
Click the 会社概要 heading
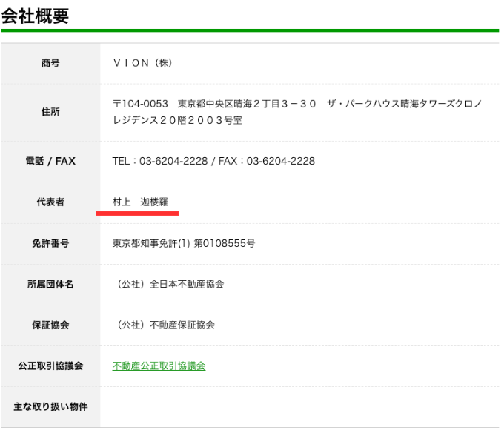tap(35, 16)
